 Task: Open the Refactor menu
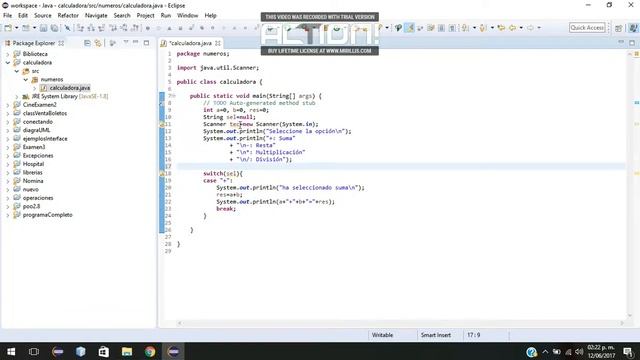(x=68, y=16)
